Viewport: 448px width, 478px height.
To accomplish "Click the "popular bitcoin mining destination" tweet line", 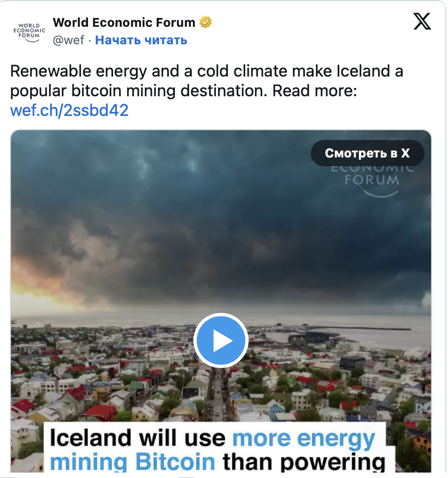I will pos(139,91).
